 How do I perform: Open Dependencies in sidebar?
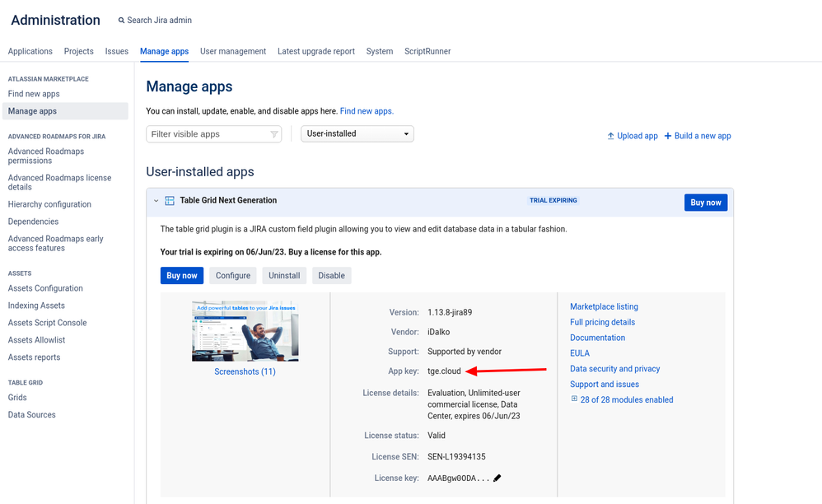(x=33, y=222)
